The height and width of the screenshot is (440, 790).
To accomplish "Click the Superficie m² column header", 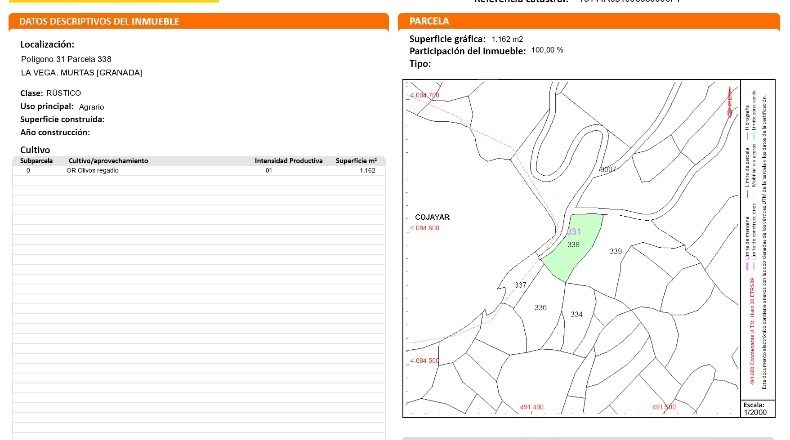I will click(356, 161).
